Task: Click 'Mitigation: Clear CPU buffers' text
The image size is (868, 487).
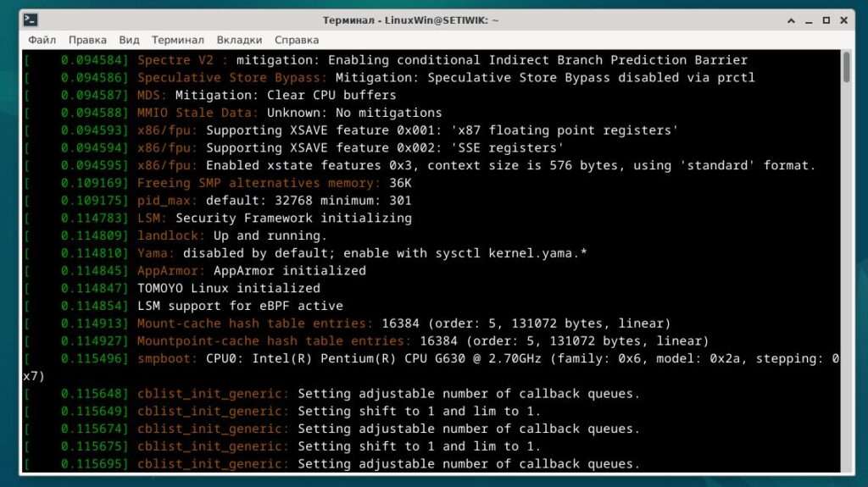Action: 286,95
